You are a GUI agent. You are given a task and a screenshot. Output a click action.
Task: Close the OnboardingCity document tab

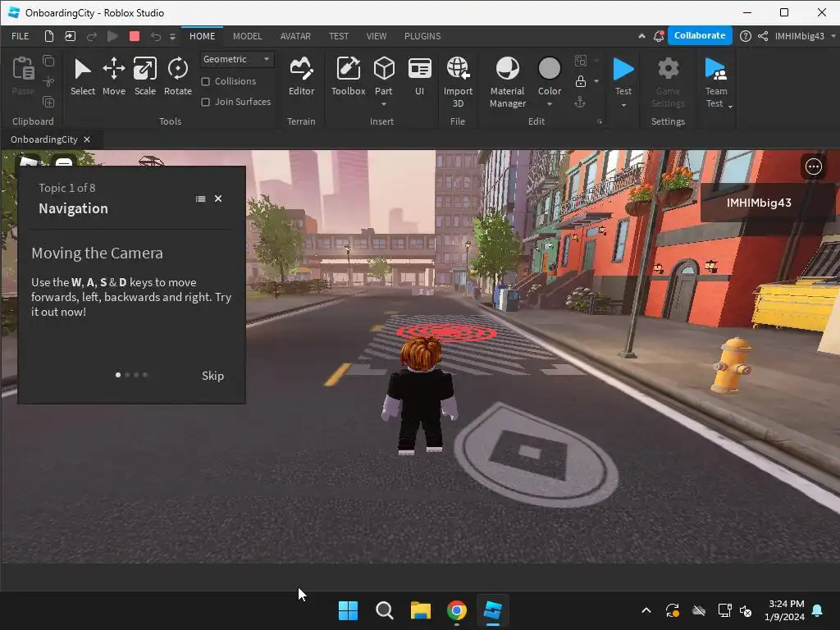click(87, 139)
